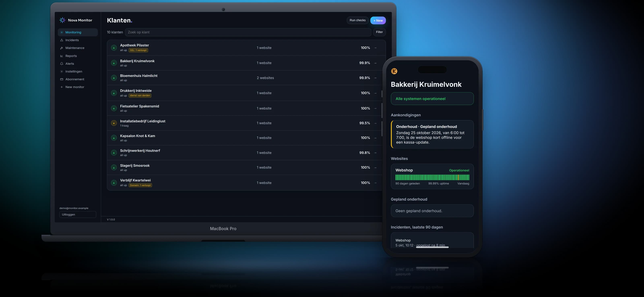Click the + New button

(x=378, y=20)
